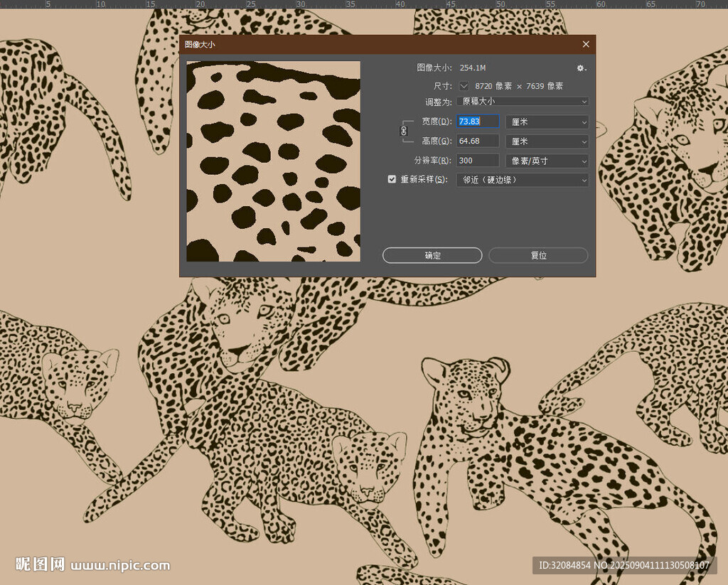This screenshot has width=728, height=585.
Task: Expand the 尺寸 pixel units dropdown arrow
Action: pyautogui.click(x=464, y=86)
